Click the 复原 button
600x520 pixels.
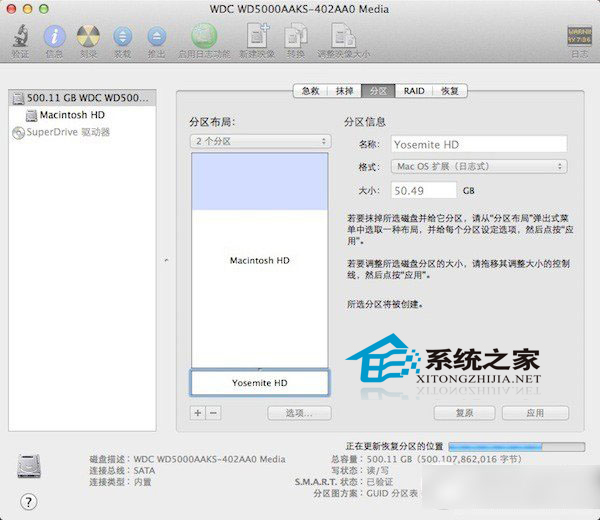[464, 413]
